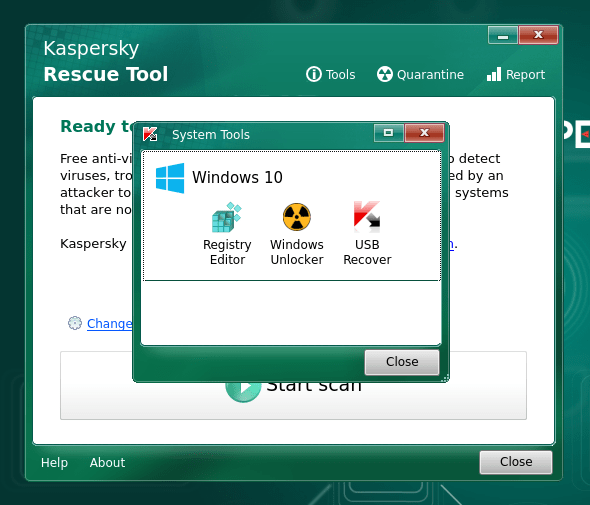
Task: Open the Registry Editor tool
Action: (x=227, y=234)
